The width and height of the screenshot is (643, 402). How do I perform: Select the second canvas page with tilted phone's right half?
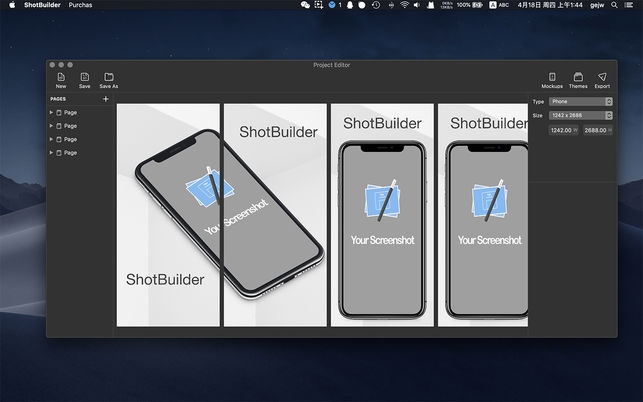[275, 215]
